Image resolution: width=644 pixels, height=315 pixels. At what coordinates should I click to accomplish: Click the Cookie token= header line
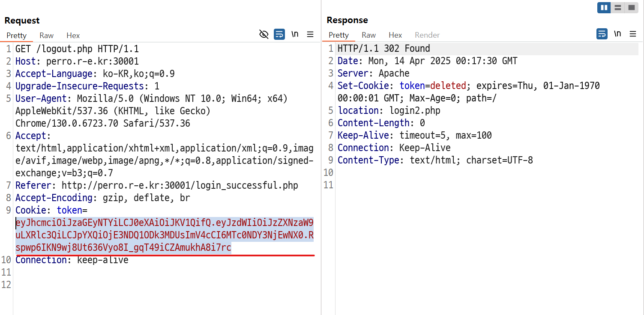click(x=51, y=211)
